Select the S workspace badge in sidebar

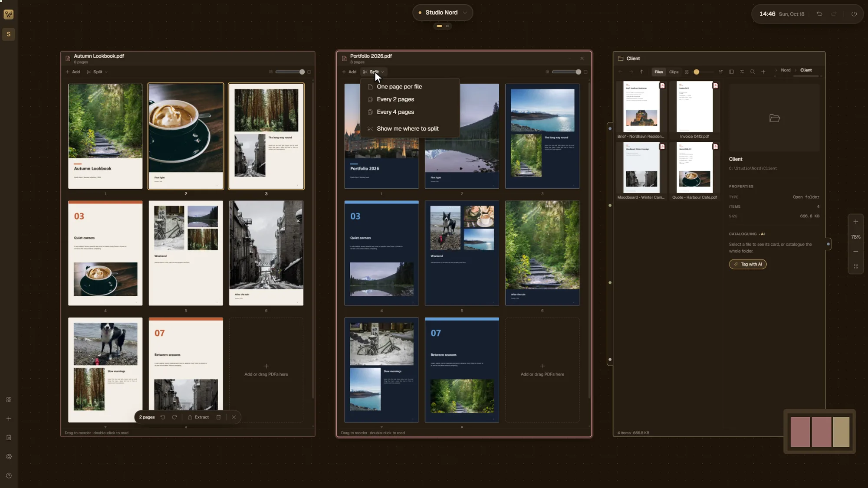pos(9,34)
